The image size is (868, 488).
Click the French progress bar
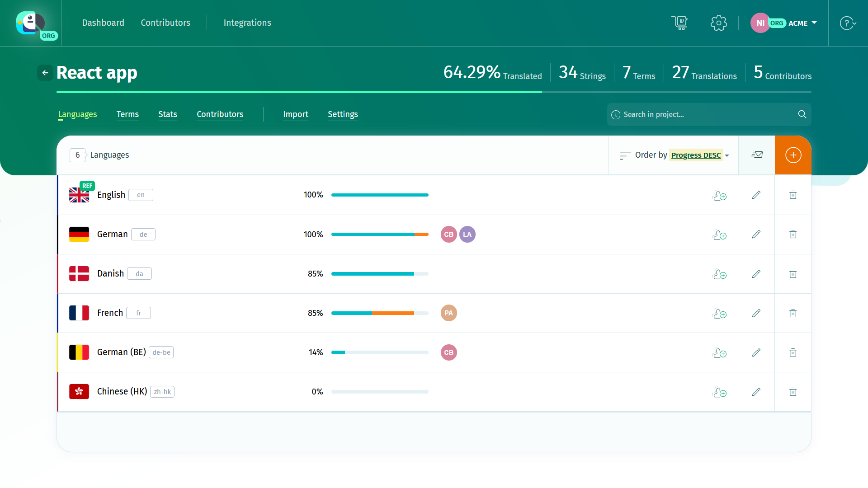[x=380, y=313]
